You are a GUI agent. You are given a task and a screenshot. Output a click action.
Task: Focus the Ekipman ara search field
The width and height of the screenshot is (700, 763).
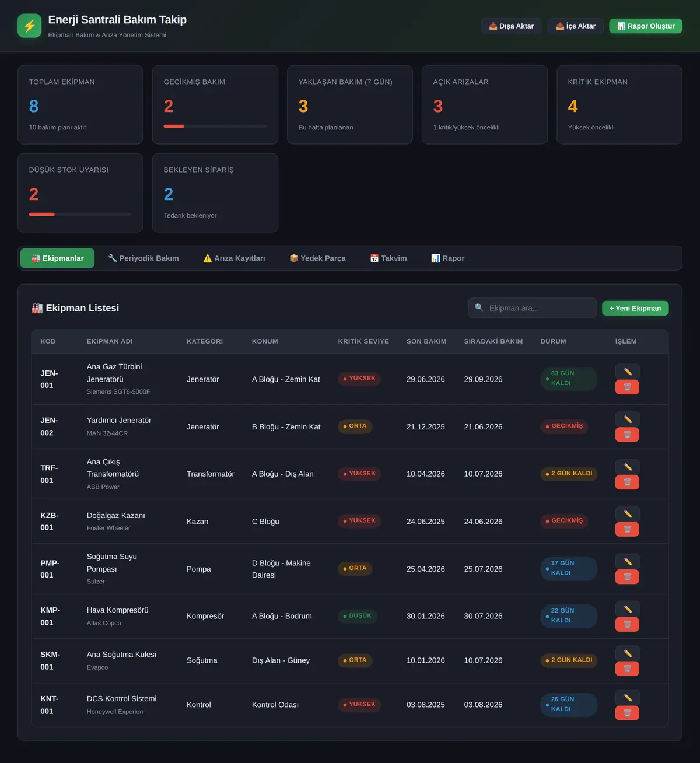[x=532, y=308]
